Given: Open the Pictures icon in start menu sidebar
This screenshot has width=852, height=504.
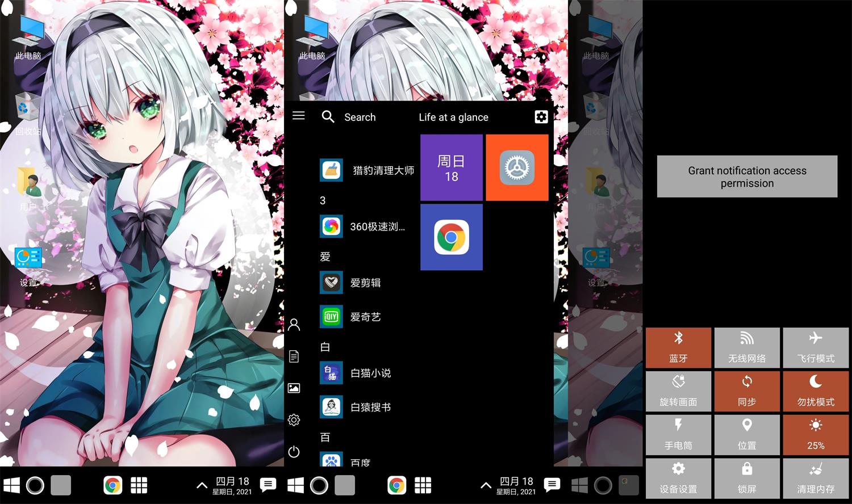Looking at the screenshot, I should (x=294, y=388).
